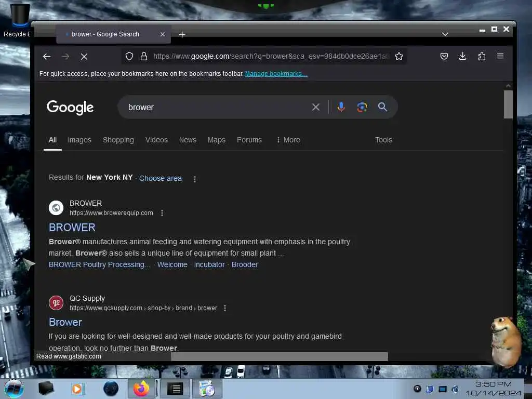Image resolution: width=532 pixels, height=399 pixels.
Task: Open the Forums tab
Action: tap(249, 140)
